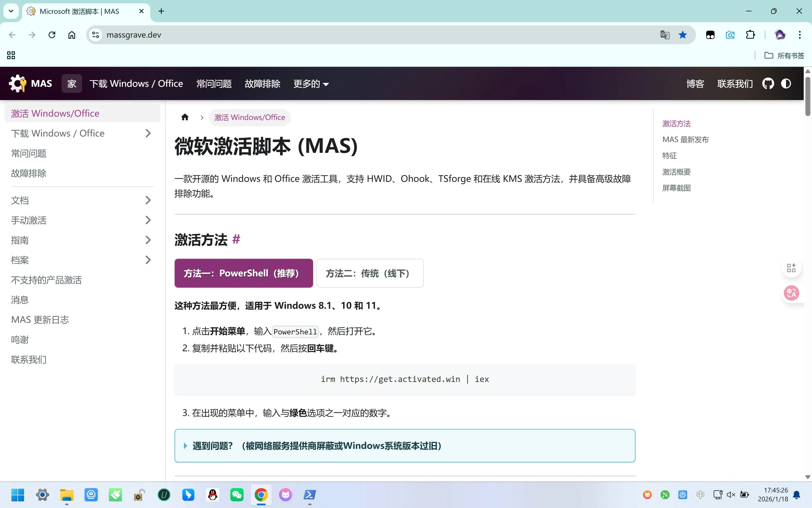Viewport: 812px width, 508px height.
Task: Open 常问问题 in top navigation
Action: (x=214, y=84)
